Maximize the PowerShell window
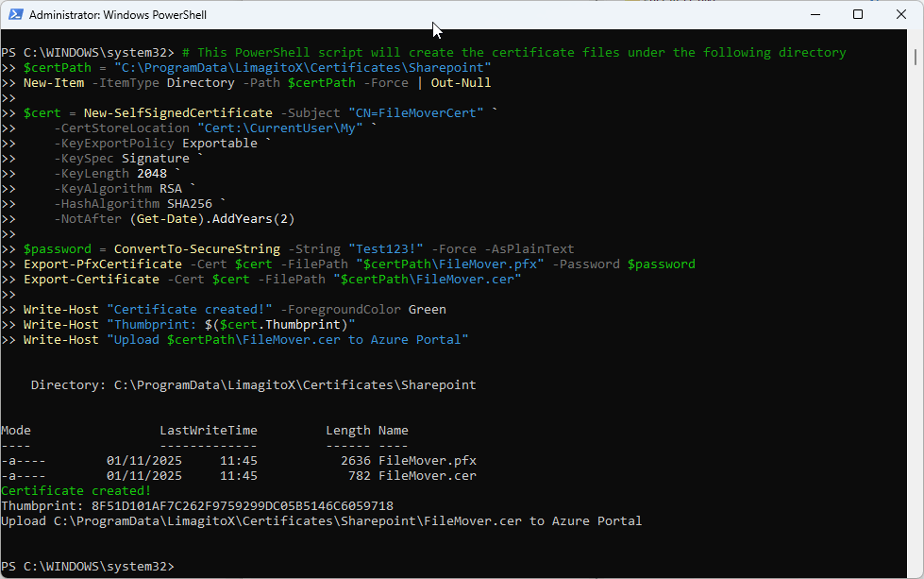924x579 pixels. (857, 14)
